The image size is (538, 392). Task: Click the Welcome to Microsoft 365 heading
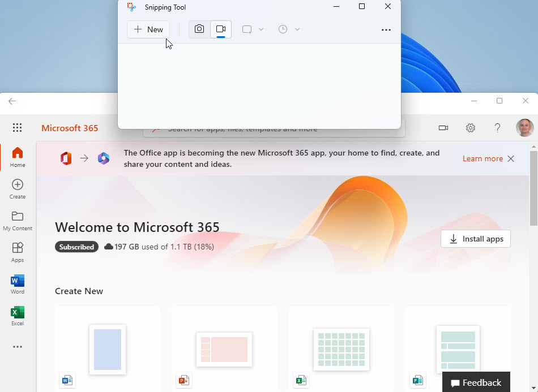point(137,227)
